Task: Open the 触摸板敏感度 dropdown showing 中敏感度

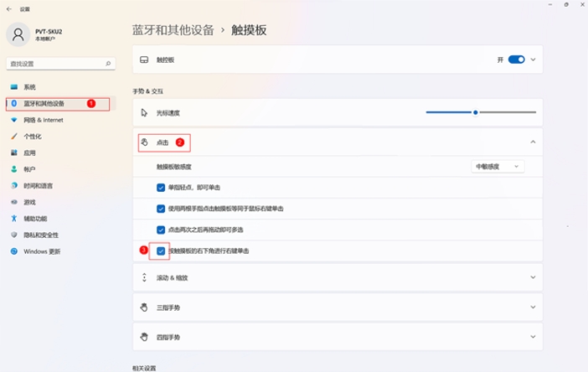Action: (498, 167)
